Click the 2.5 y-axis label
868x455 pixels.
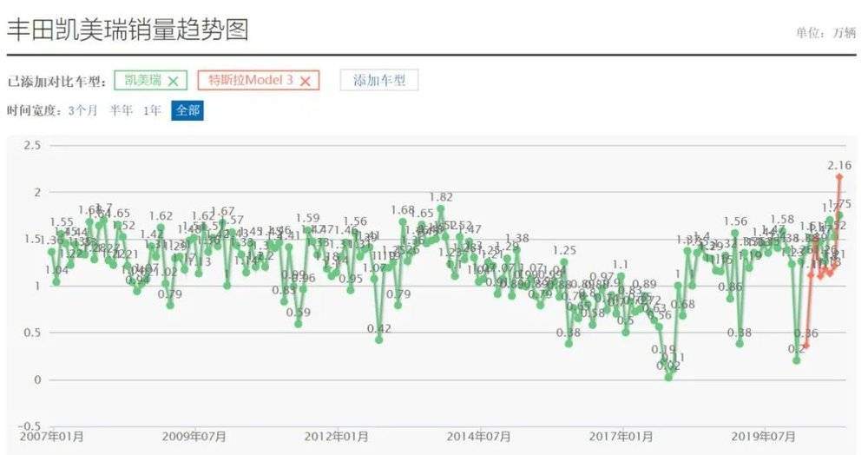32,146
